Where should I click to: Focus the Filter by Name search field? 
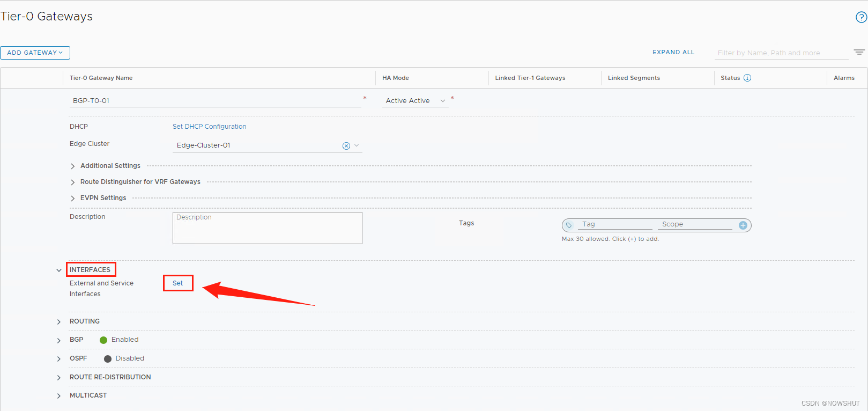[x=783, y=53]
